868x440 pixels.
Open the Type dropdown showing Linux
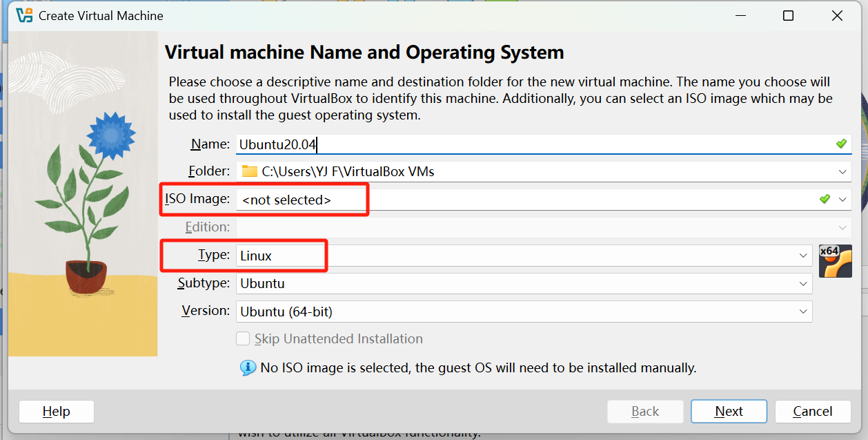click(x=803, y=256)
